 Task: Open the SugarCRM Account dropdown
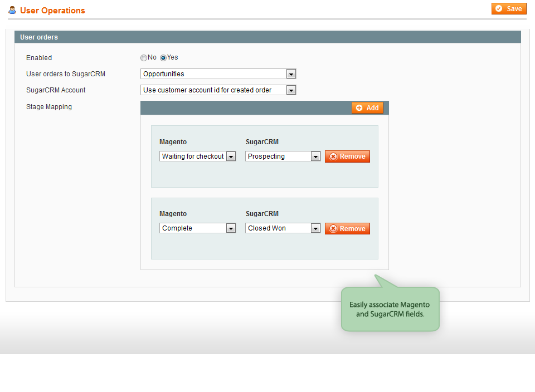point(218,90)
